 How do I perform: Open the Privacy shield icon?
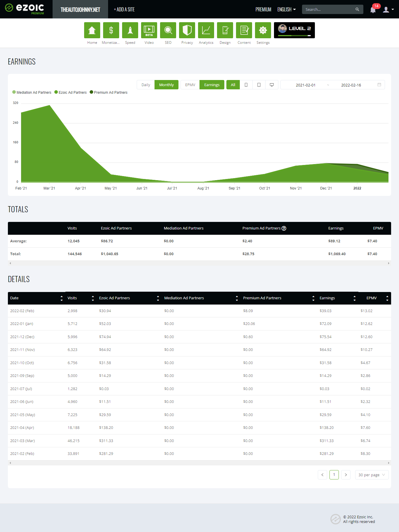[187, 30]
